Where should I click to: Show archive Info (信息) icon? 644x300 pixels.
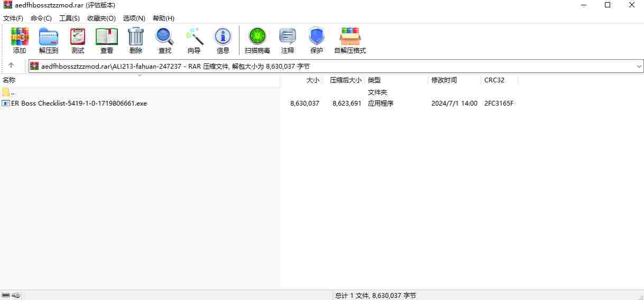(x=223, y=41)
